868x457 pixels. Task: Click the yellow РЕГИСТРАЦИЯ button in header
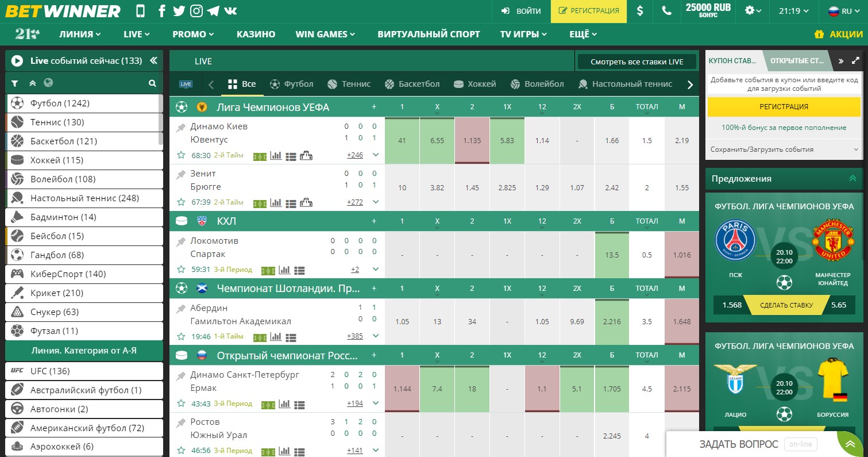click(x=589, y=11)
